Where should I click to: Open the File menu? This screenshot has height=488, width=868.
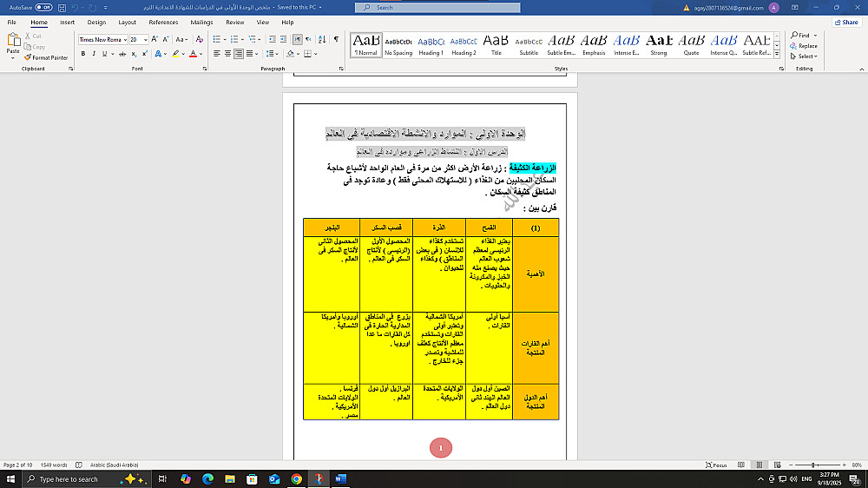(11, 23)
